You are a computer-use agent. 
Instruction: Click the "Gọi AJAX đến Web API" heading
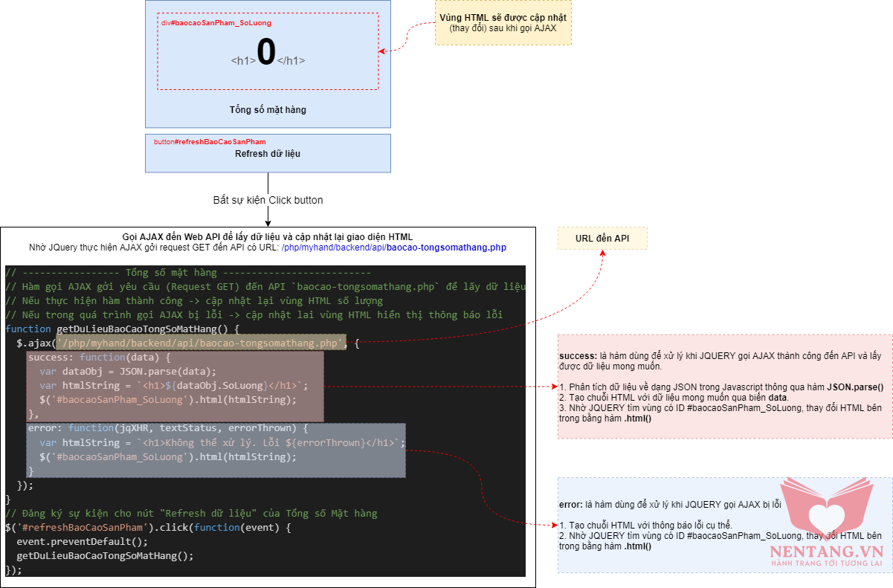tap(267, 237)
